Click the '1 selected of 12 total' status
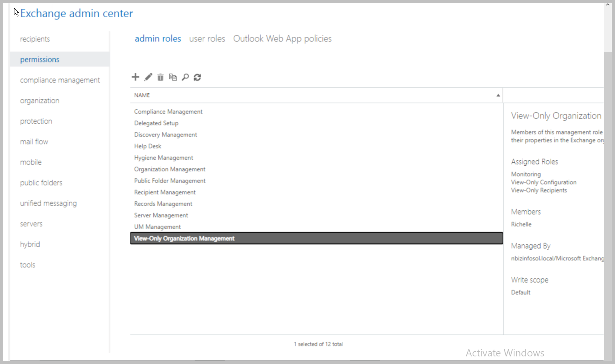The image size is (615, 364). click(318, 344)
